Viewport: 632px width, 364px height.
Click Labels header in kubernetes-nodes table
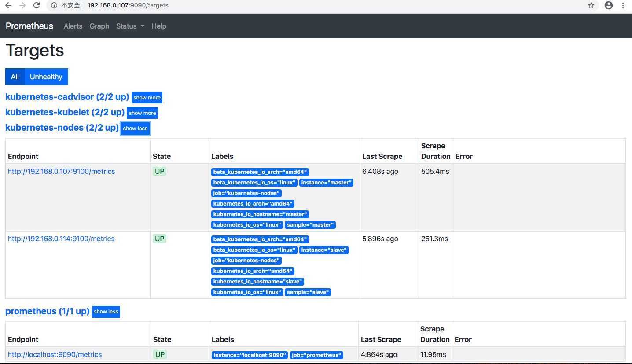(222, 156)
